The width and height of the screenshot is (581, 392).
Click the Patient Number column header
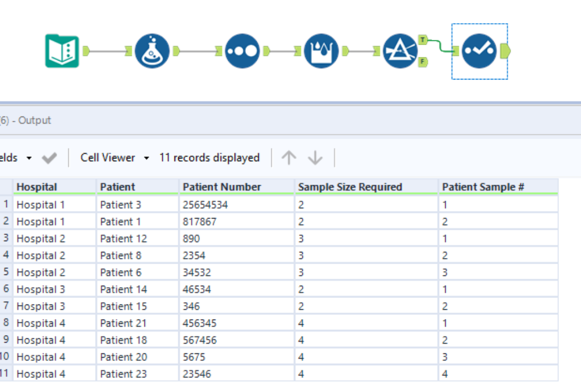222,186
